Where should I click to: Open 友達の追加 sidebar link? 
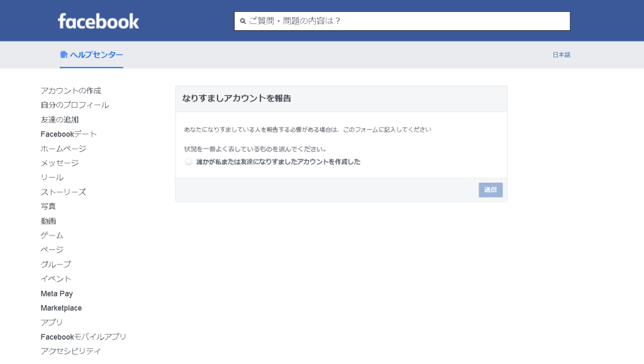coord(60,120)
